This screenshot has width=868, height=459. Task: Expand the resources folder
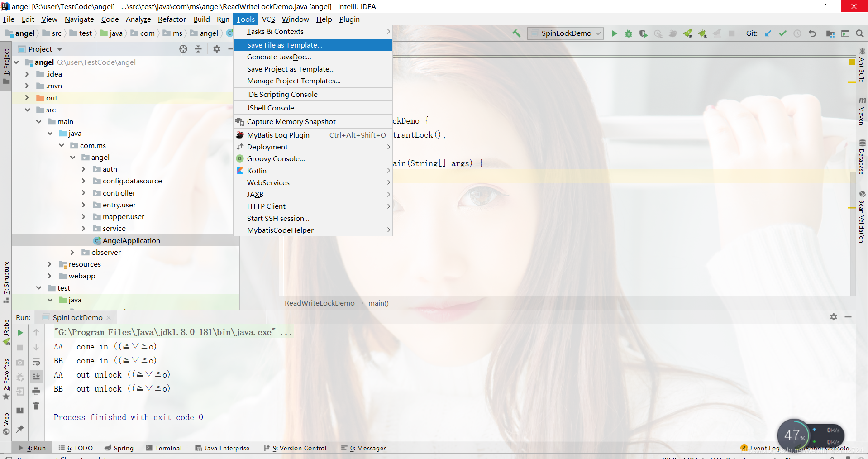coord(50,264)
